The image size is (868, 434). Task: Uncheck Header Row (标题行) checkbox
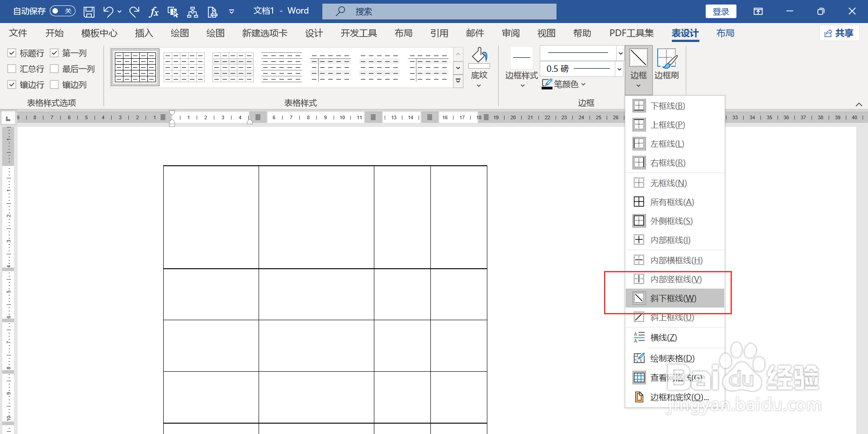[x=12, y=53]
